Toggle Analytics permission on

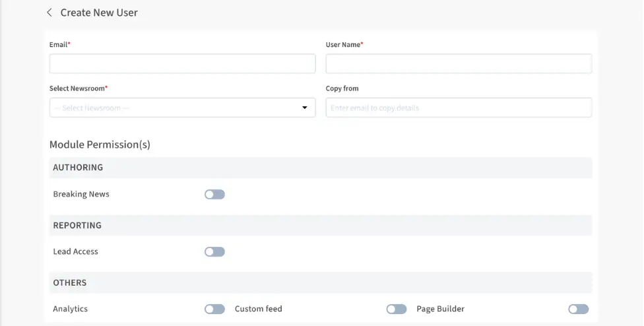point(215,309)
